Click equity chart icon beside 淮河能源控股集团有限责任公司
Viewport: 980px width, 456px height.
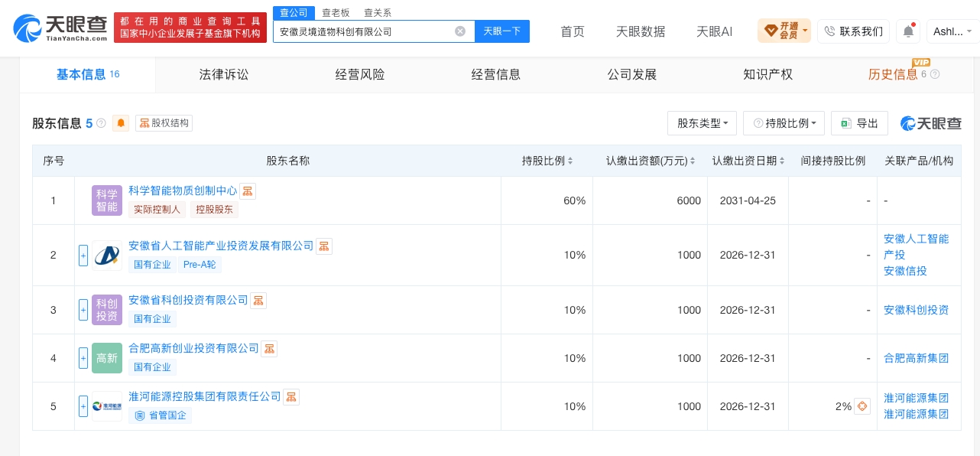click(291, 397)
